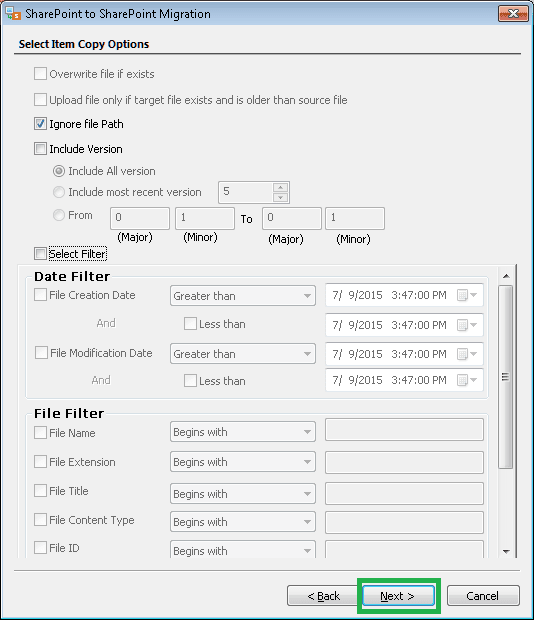Cancel the migration wizard
The height and width of the screenshot is (620, 534).
click(483, 595)
